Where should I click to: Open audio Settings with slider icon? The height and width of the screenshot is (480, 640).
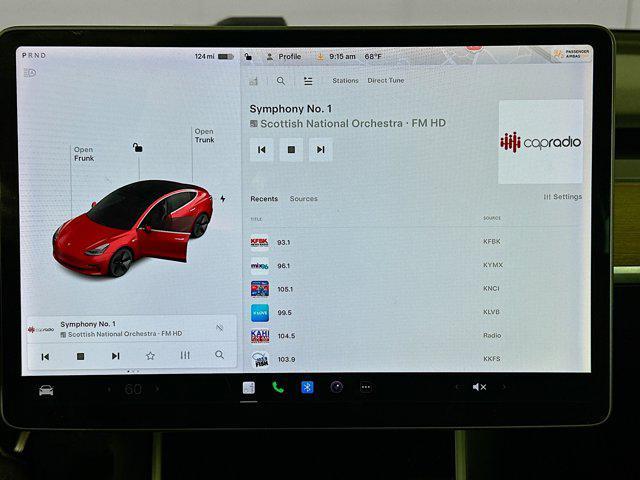tap(562, 197)
